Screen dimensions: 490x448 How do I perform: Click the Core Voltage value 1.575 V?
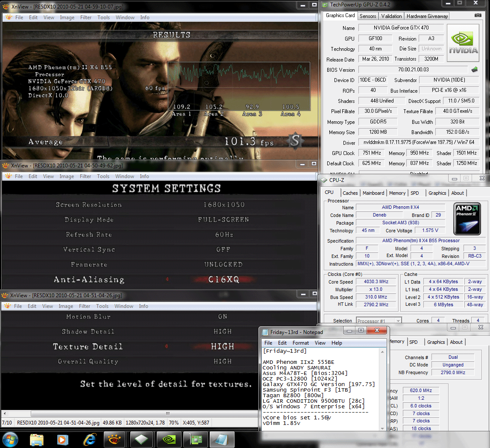tap(430, 230)
